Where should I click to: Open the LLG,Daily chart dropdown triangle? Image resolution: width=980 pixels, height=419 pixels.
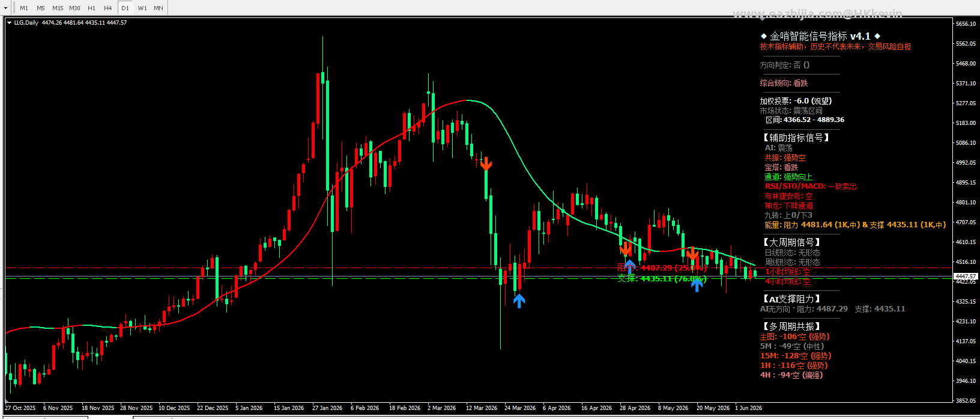(9, 23)
